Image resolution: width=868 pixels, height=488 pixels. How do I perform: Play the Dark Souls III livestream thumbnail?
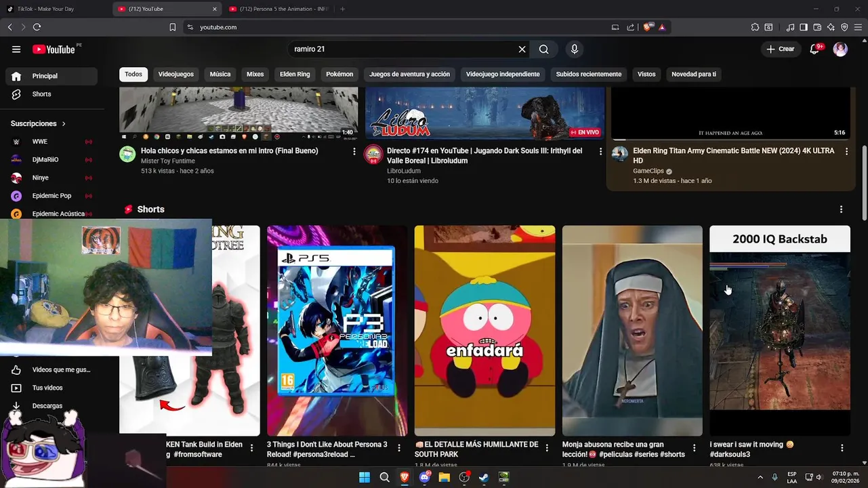484,113
